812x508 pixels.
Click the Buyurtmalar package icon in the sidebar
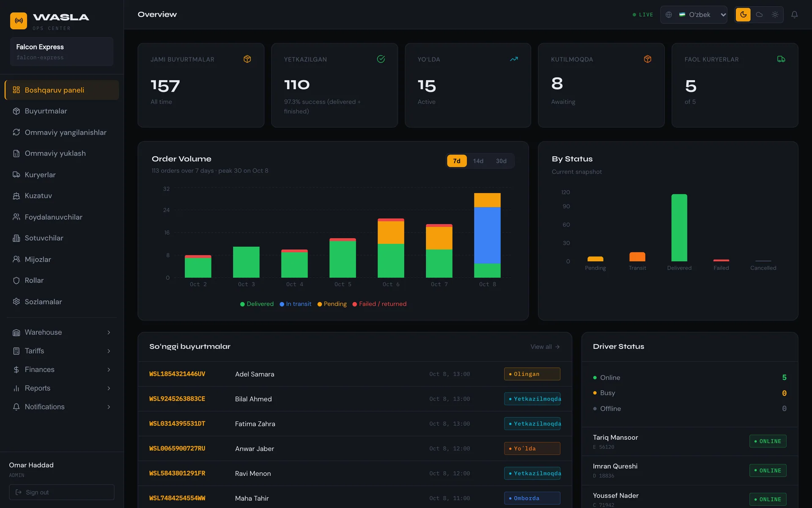click(x=16, y=111)
